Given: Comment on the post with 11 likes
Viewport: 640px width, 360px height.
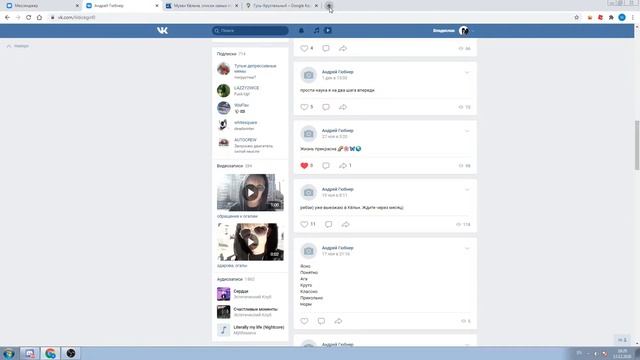Looking at the screenshot, I should tap(328, 224).
